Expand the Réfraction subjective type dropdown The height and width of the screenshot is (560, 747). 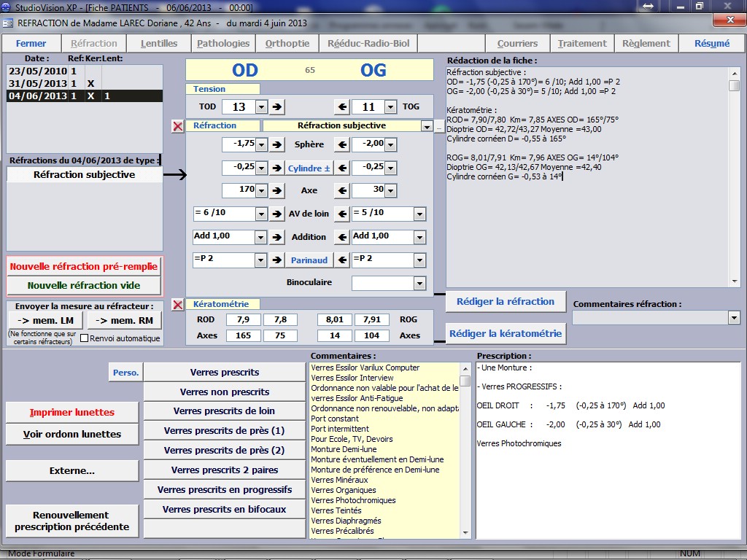point(426,126)
